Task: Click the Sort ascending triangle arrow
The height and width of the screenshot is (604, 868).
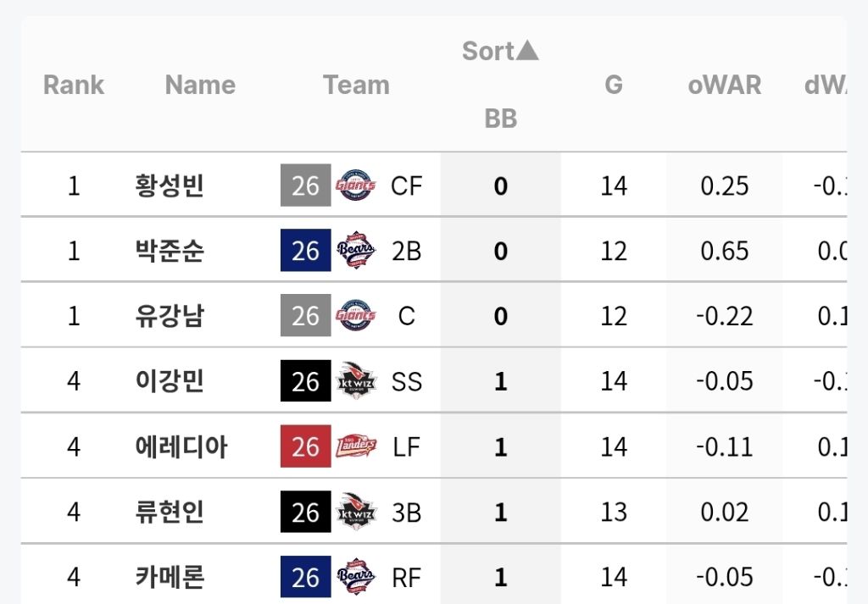Action: click(x=527, y=52)
